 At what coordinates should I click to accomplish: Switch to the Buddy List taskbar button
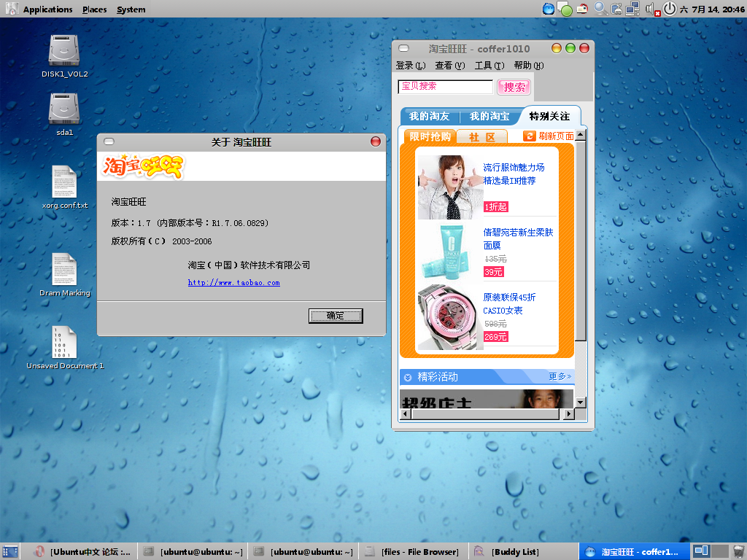click(524, 552)
